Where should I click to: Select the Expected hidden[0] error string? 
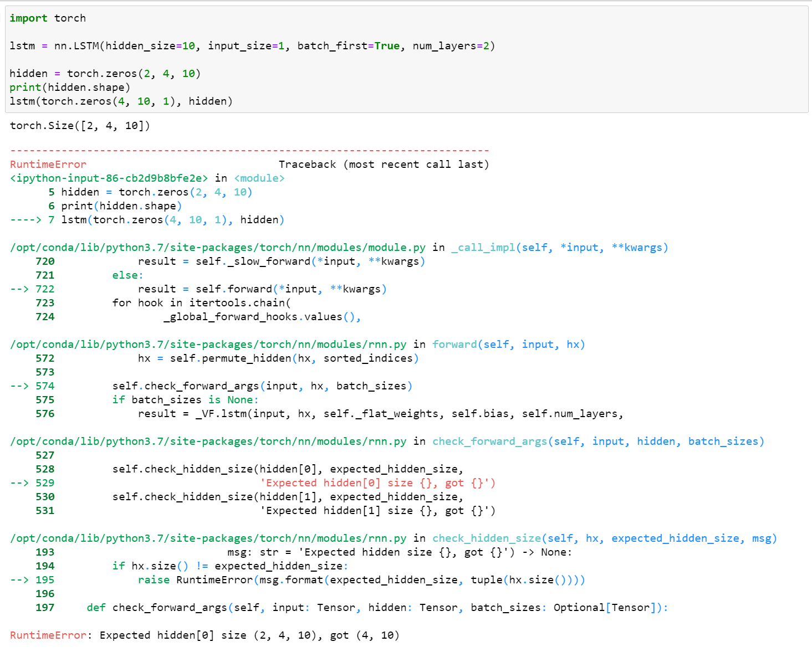(377, 482)
